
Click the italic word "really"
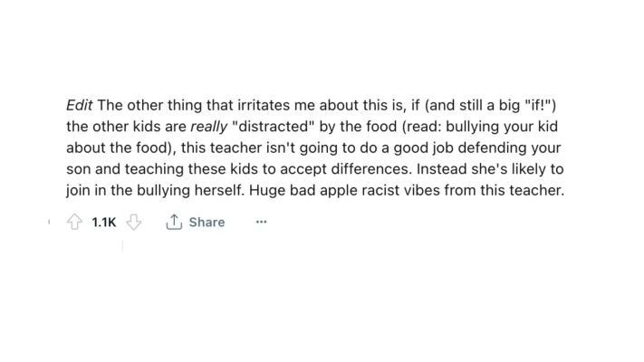coord(208,127)
